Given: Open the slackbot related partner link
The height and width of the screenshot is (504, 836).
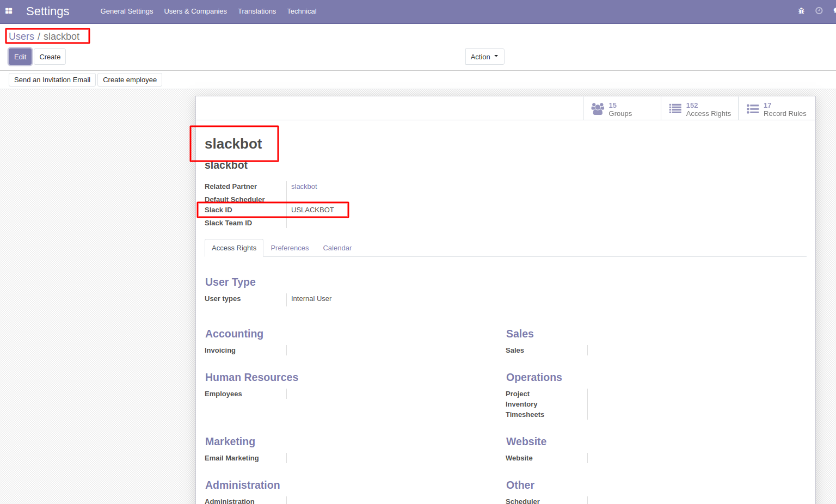Looking at the screenshot, I should click(x=304, y=187).
